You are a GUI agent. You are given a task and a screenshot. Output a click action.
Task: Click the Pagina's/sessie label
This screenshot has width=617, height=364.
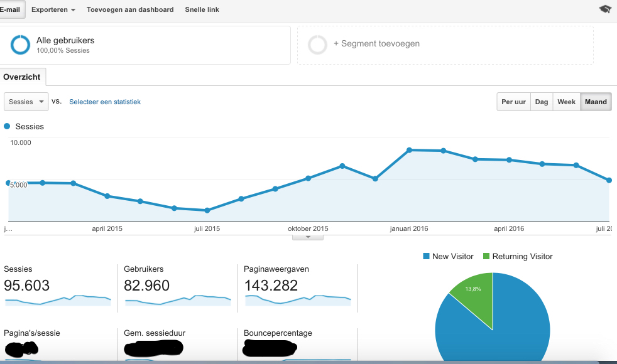tap(32, 333)
